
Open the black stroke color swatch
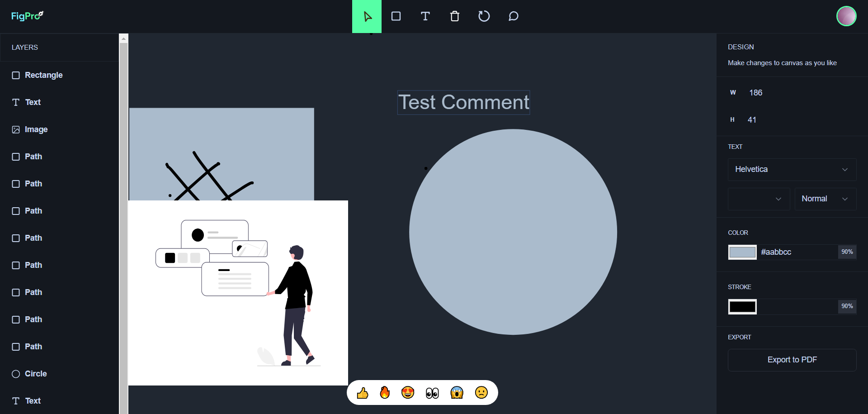coord(742,306)
